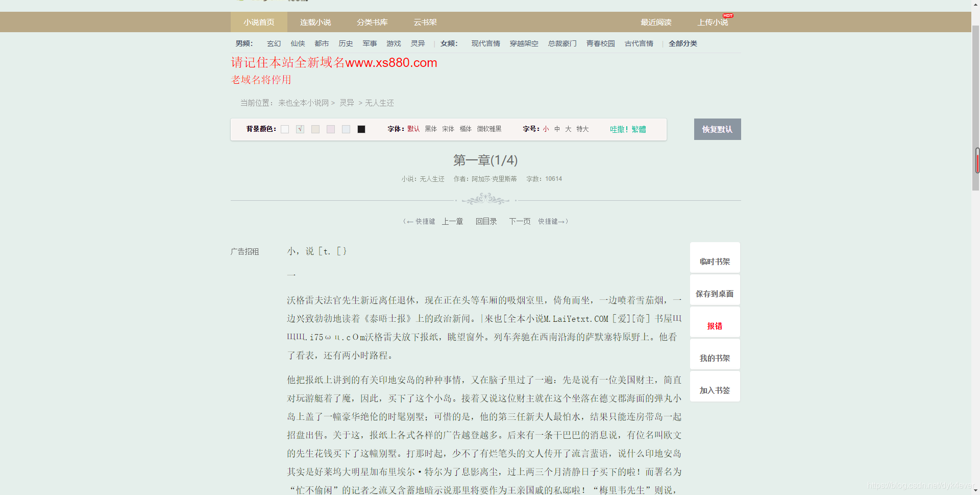Click 上传小说 with HOT badge

tap(713, 22)
